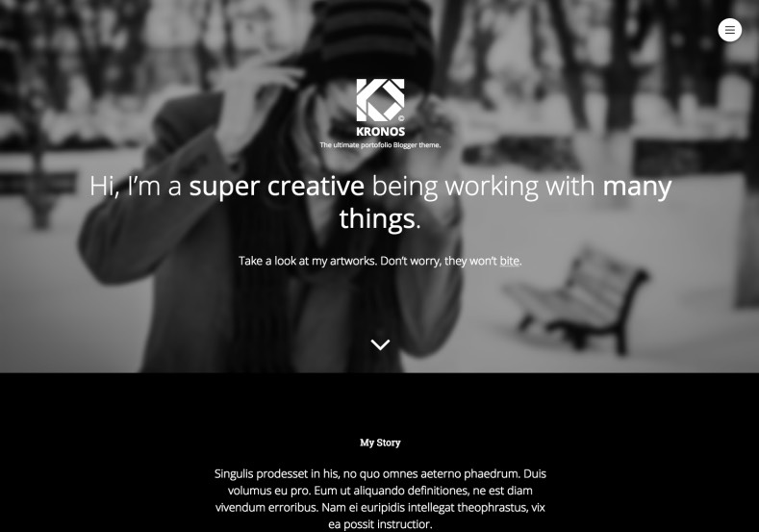Click the paragraph line starting "vivendum erroribus"
Image resolution: width=759 pixels, height=532 pixels.
pos(380,507)
